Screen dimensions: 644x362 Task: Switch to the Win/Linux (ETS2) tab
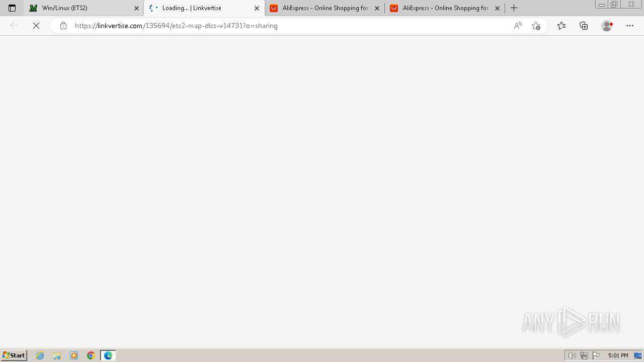point(84,8)
